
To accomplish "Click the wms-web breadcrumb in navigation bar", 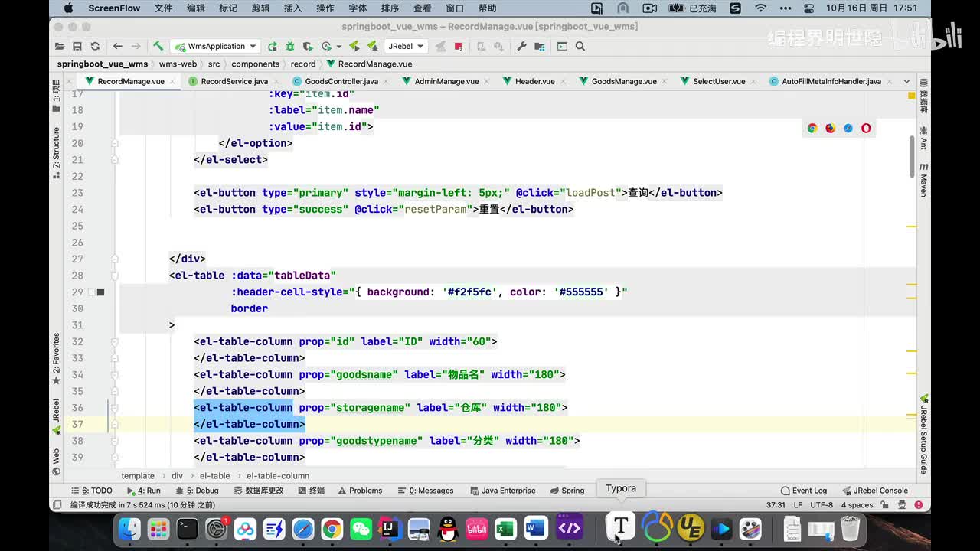I will 178,64.
